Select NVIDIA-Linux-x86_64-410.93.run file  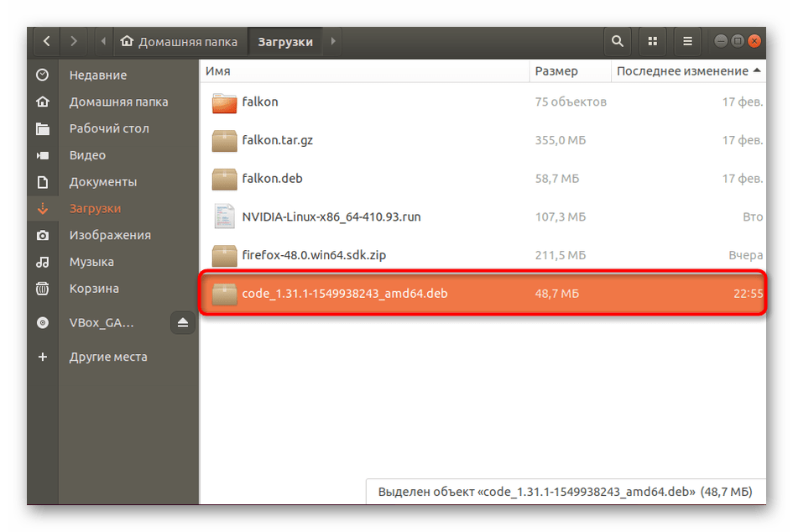coord(483,217)
